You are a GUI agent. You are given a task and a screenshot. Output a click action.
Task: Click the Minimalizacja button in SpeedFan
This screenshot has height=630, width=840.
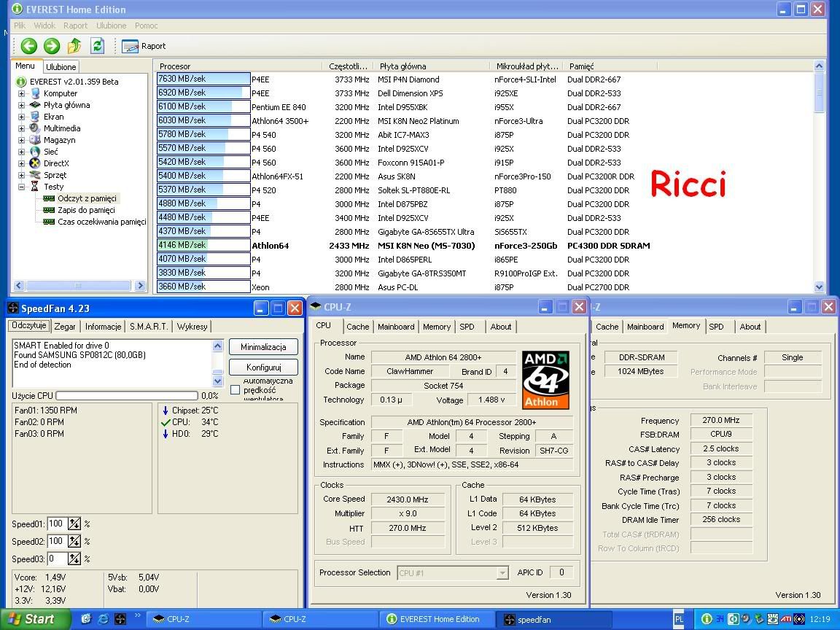coord(263,347)
